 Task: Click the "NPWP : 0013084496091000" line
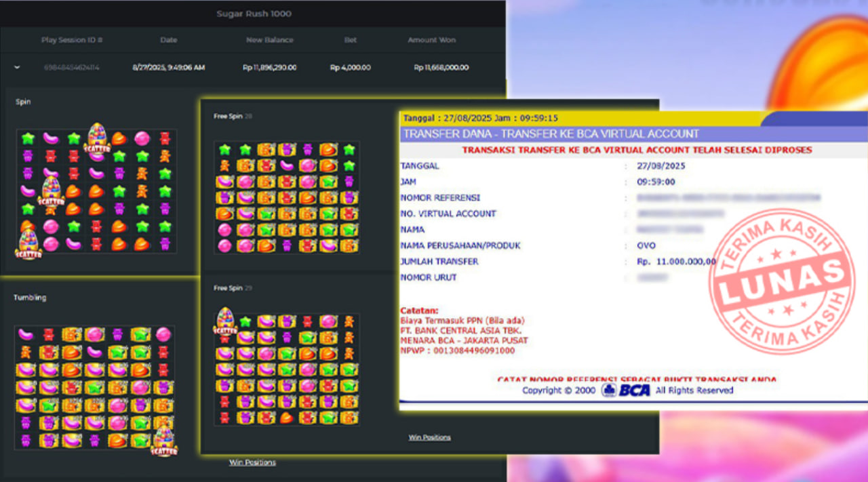tap(458, 350)
